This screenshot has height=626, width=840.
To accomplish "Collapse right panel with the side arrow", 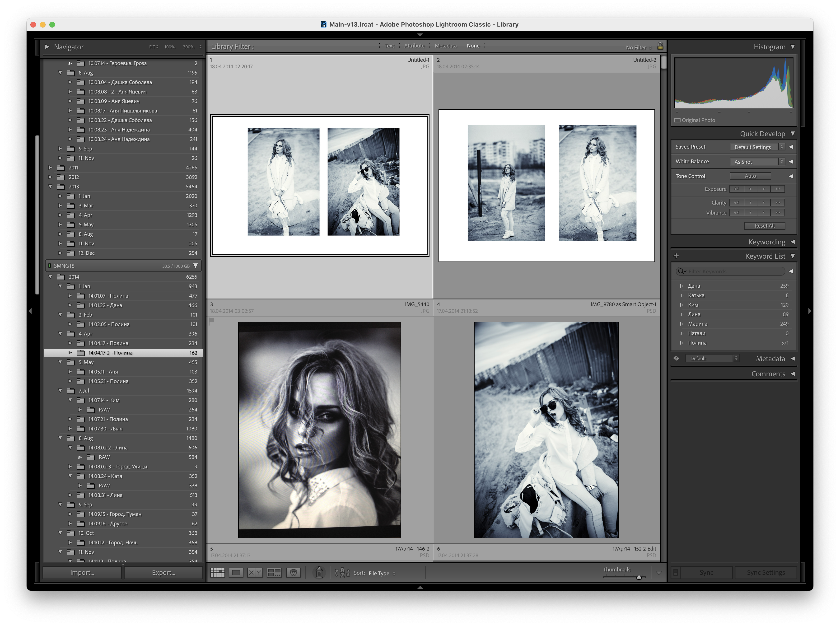I will (x=810, y=311).
